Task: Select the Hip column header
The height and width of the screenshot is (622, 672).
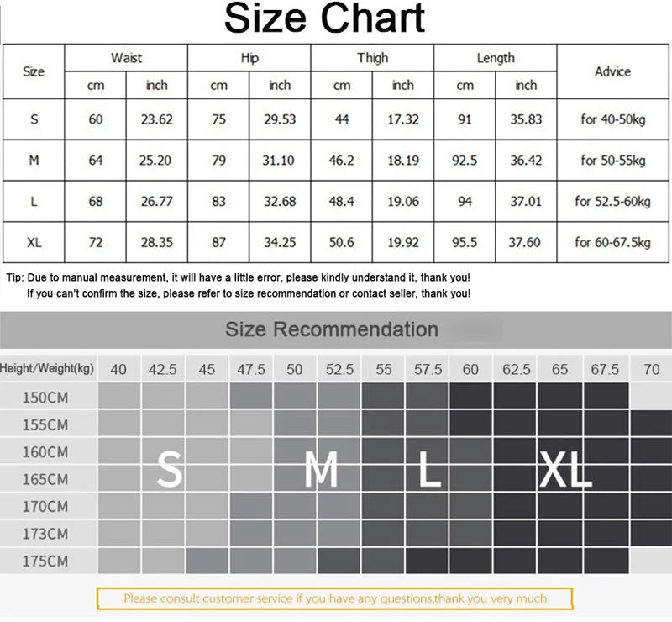Action: (249, 58)
